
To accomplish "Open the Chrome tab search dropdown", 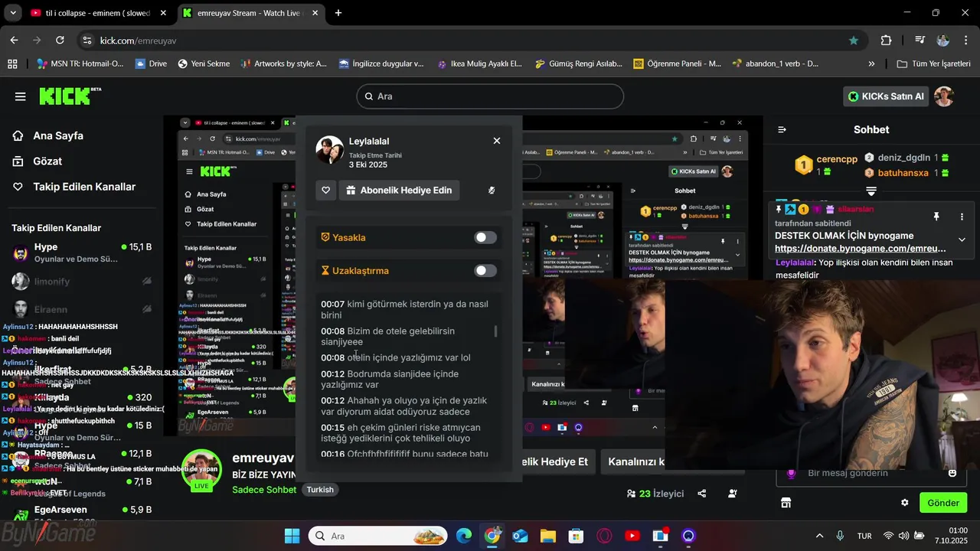I will (12, 13).
